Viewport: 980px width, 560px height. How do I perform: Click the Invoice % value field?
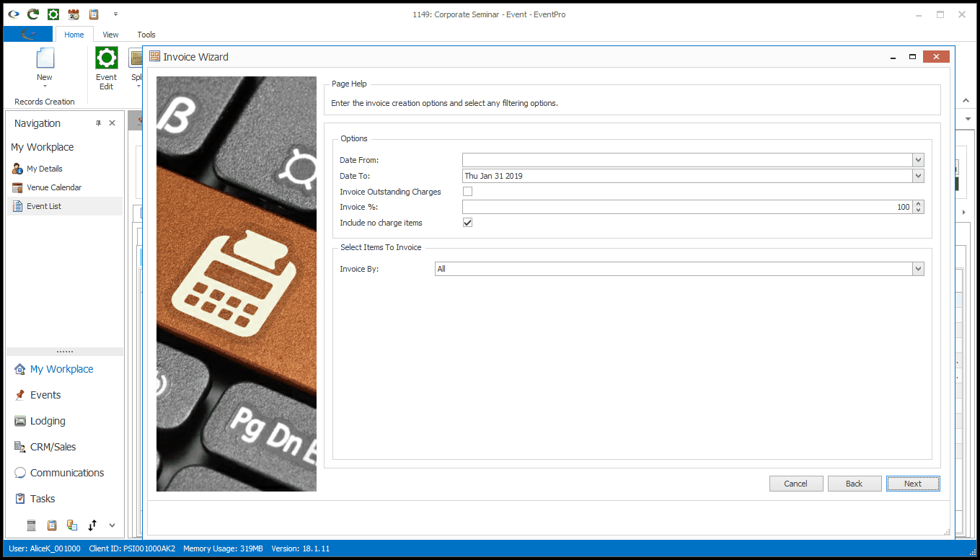click(687, 207)
